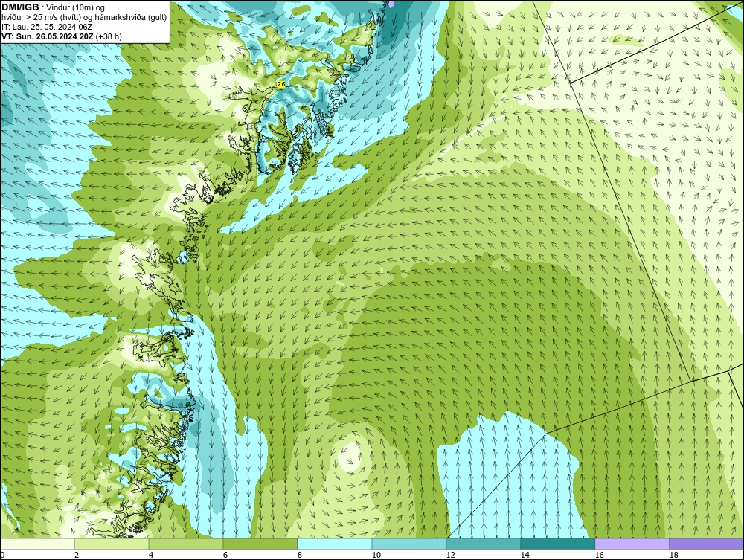
Task: Click the legend scale label '16'
Action: coord(599,555)
